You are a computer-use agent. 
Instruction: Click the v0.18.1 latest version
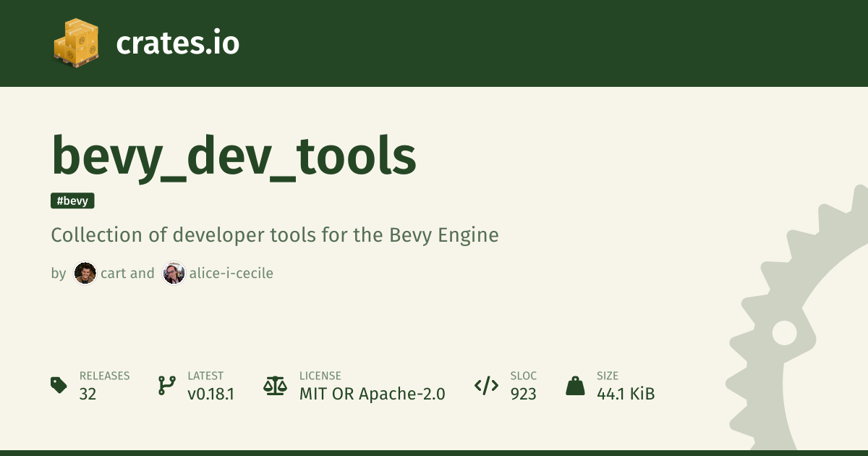click(210, 394)
